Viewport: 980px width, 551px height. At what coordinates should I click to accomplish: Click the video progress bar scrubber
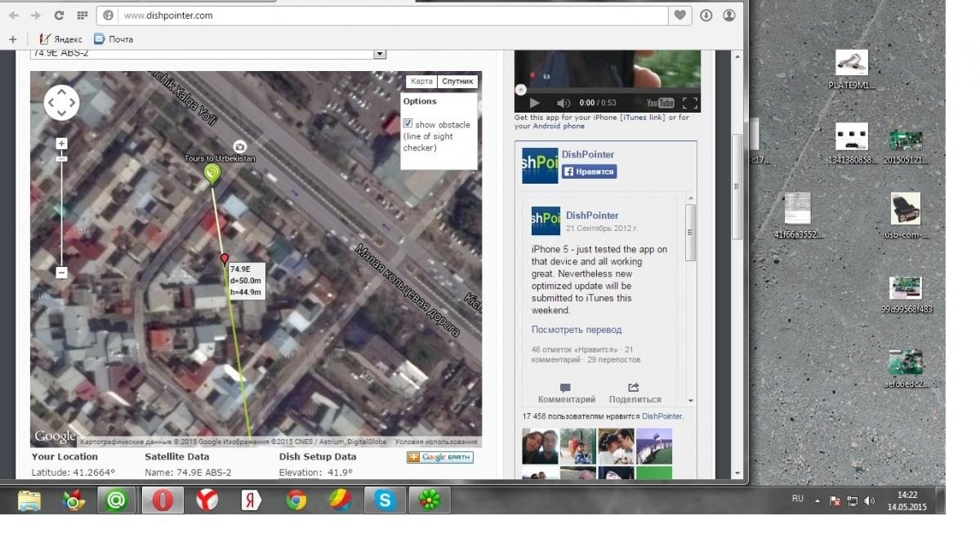pyautogui.click(x=520, y=90)
